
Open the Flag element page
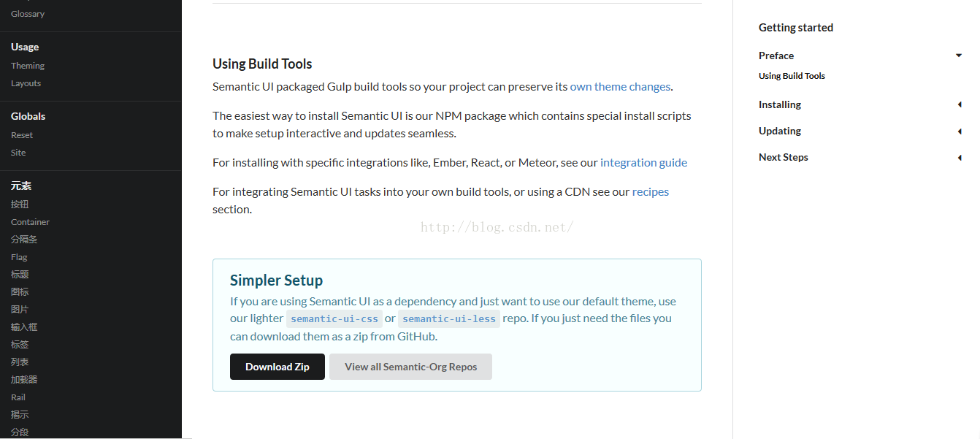pyautogui.click(x=19, y=257)
